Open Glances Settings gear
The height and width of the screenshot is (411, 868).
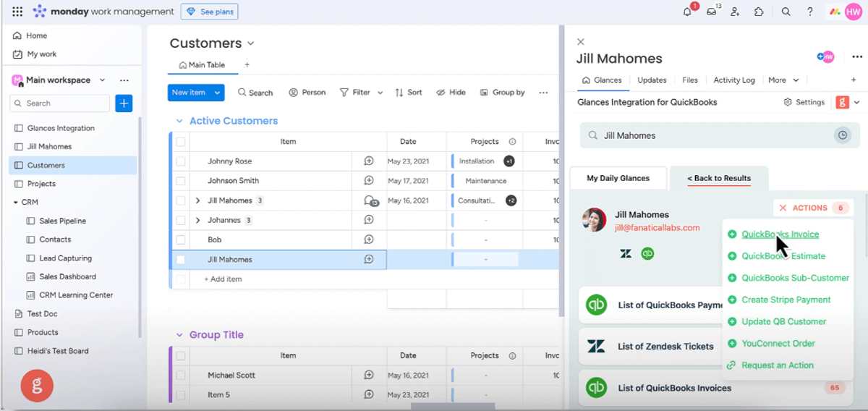click(788, 103)
